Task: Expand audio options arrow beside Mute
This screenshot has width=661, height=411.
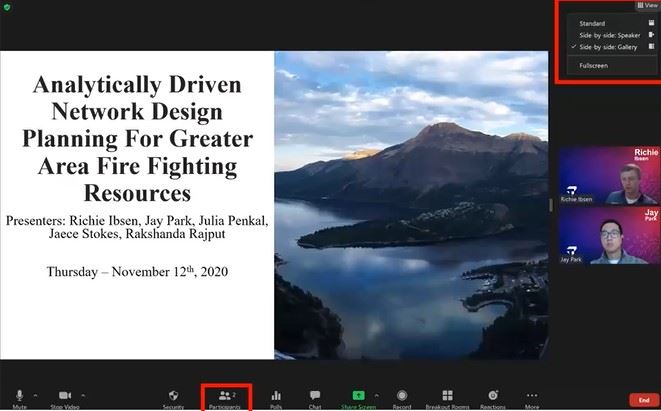Action: (x=35, y=395)
